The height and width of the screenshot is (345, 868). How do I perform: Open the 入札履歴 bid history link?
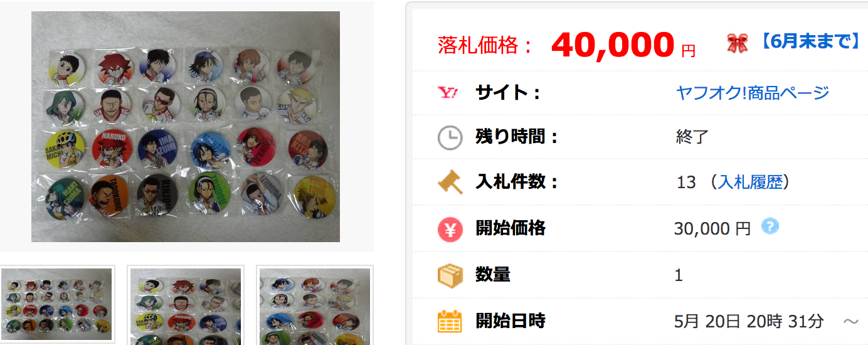click(x=750, y=183)
